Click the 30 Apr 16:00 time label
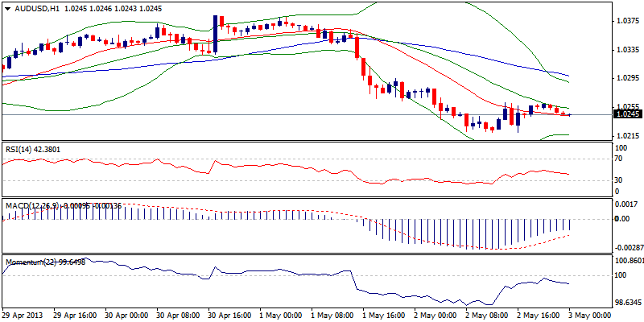Screen dimensions: 644x322 (x=229, y=315)
